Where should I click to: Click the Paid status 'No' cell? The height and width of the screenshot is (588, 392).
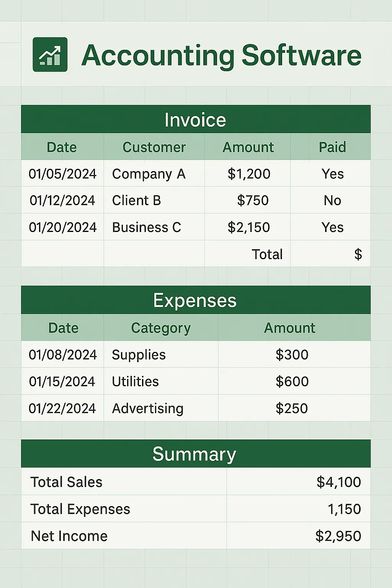pyautogui.click(x=331, y=200)
